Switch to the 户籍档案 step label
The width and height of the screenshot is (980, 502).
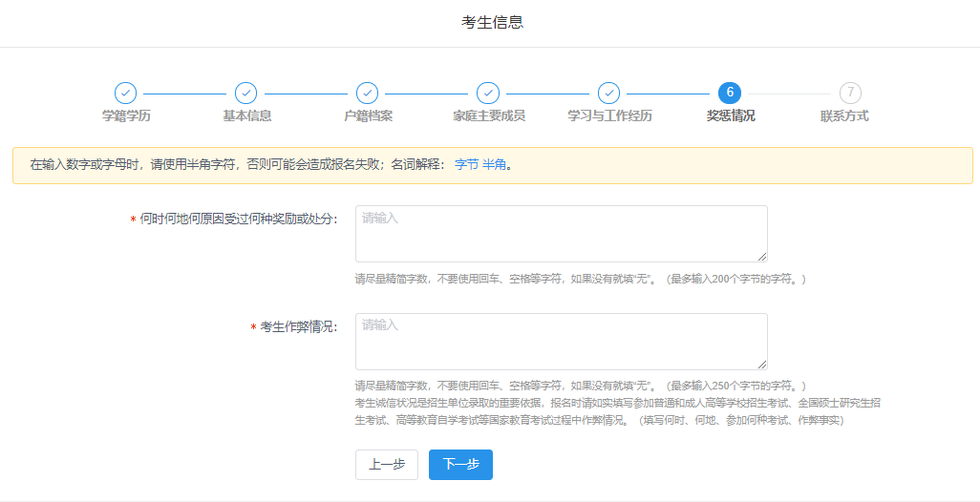point(368,115)
